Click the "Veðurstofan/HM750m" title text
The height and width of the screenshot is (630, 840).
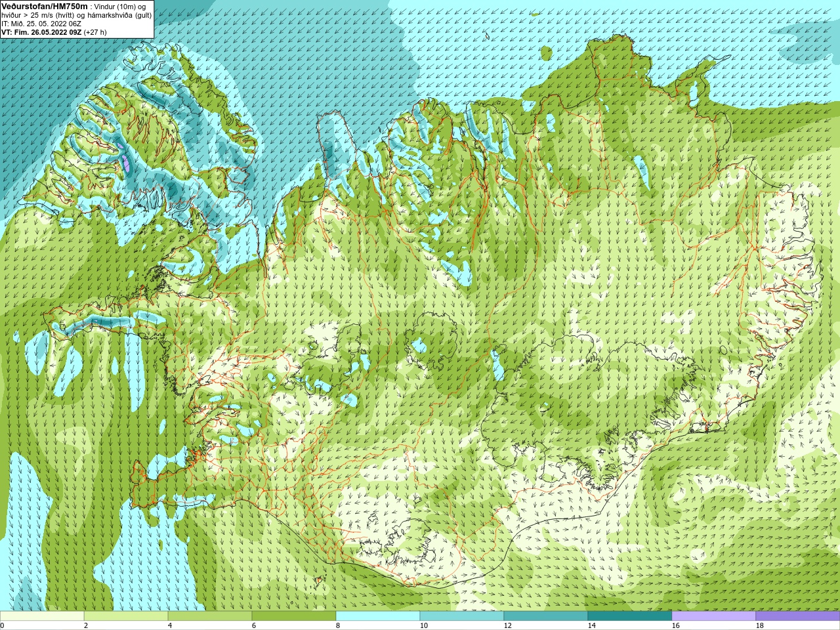click(x=45, y=6)
